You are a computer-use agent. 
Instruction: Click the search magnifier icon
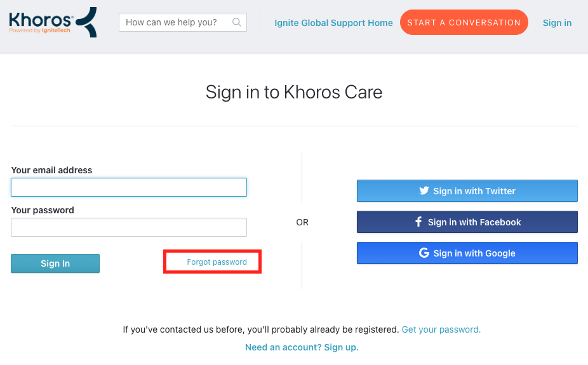(237, 22)
